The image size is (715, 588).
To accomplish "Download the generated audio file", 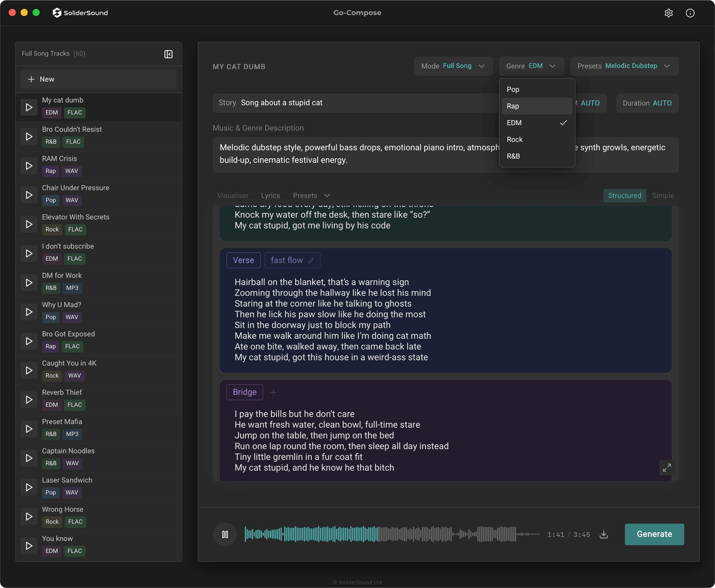I will point(604,534).
